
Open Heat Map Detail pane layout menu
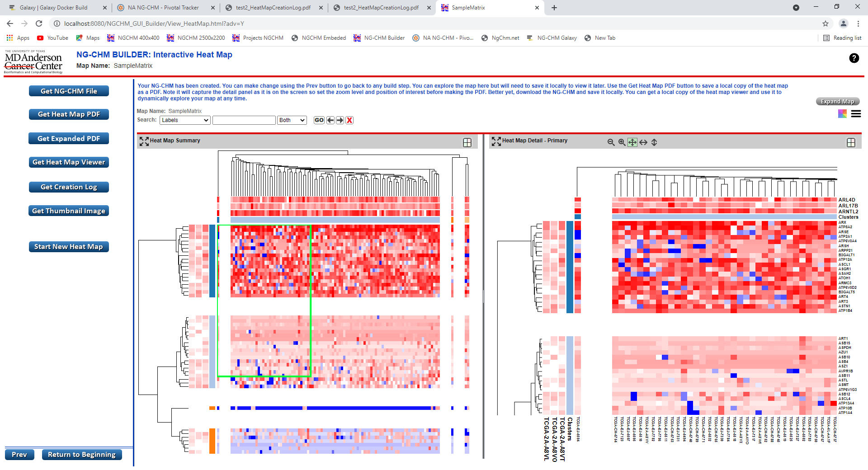(x=851, y=142)
